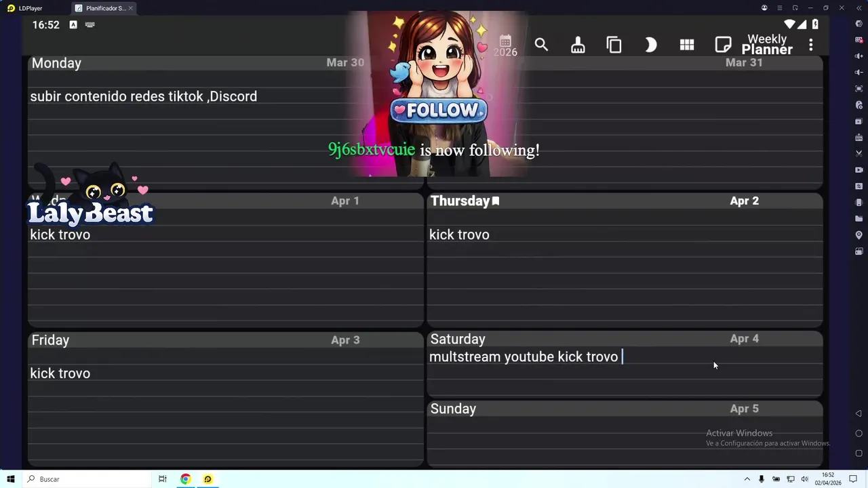
Task: Edit the Friday 'kick trovo' note
Action: (60, 373)
